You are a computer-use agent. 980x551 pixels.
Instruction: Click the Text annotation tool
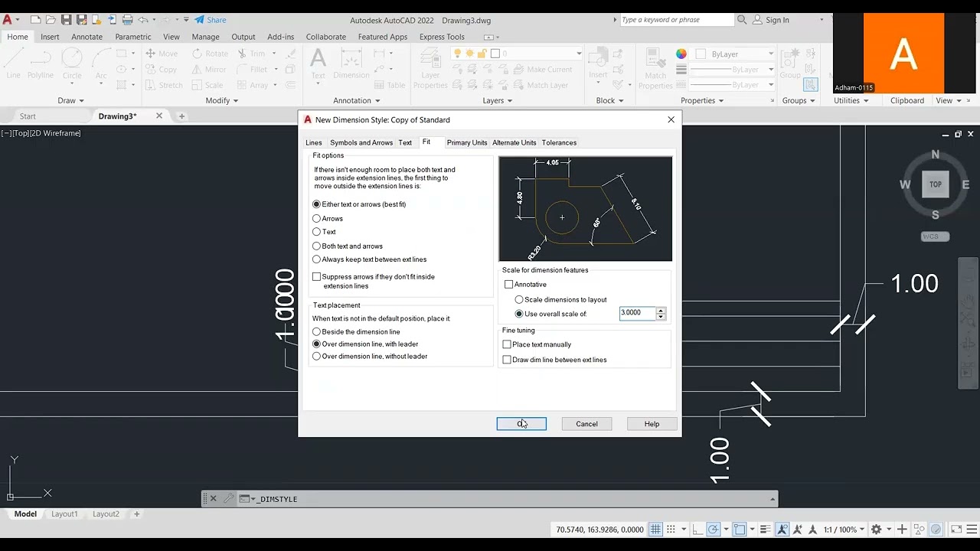coord(318,63)
